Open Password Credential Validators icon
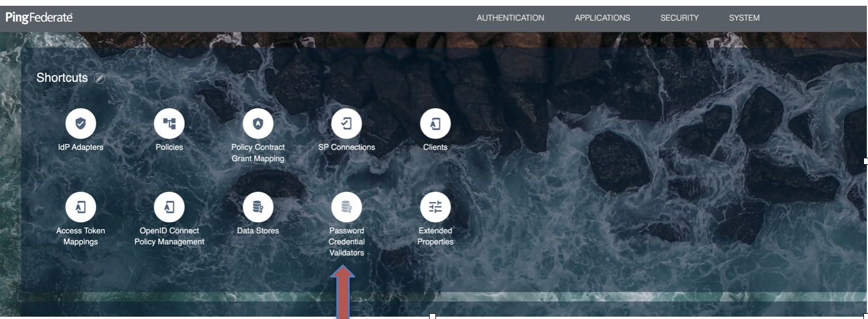Screen dimensions: 868x319 347,207
